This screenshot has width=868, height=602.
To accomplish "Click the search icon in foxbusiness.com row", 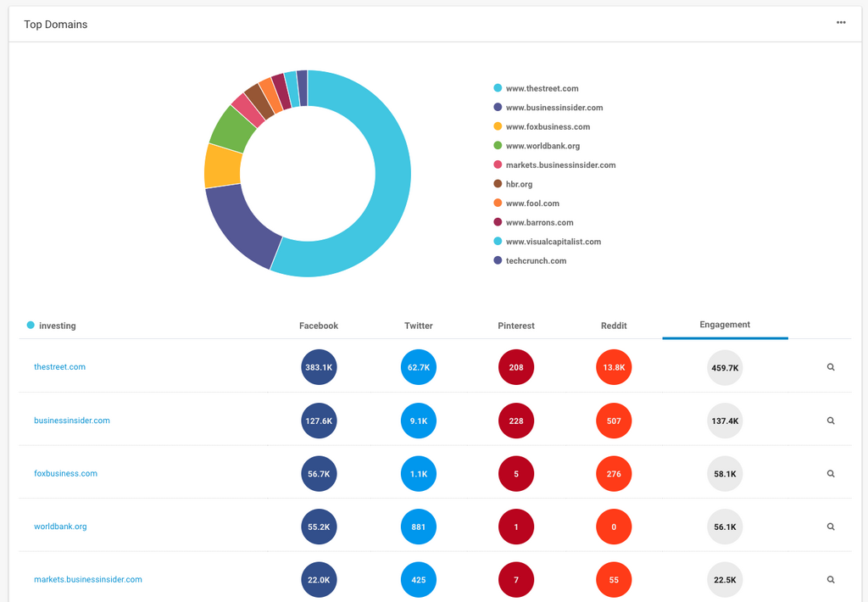I will pyautogui.click(x=831, y=474).
